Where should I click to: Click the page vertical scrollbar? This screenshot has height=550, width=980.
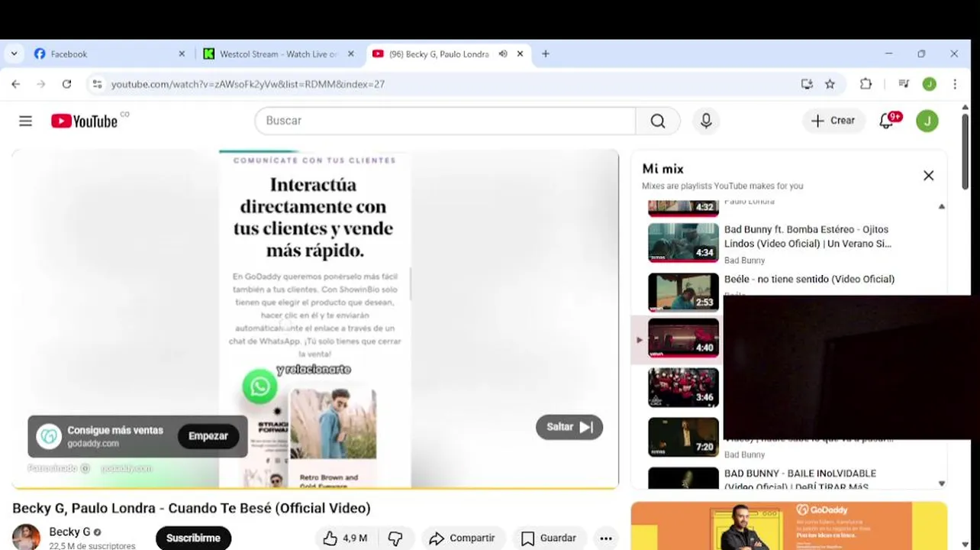point(965,151)
